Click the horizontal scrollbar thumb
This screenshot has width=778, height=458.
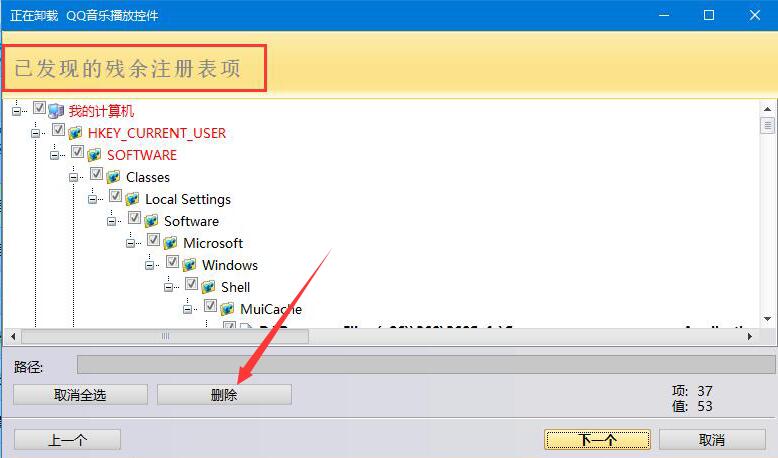[165, 336]
